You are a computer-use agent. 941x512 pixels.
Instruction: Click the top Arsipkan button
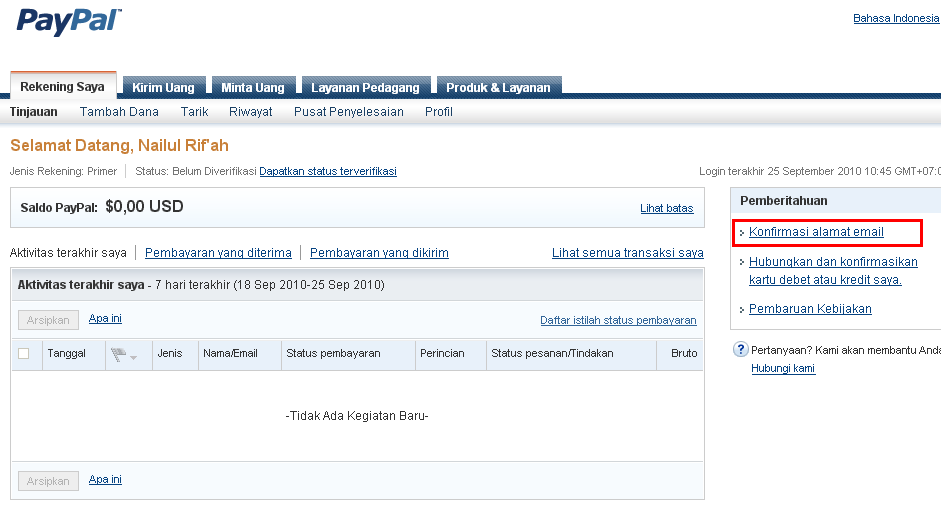pos(48,320)
